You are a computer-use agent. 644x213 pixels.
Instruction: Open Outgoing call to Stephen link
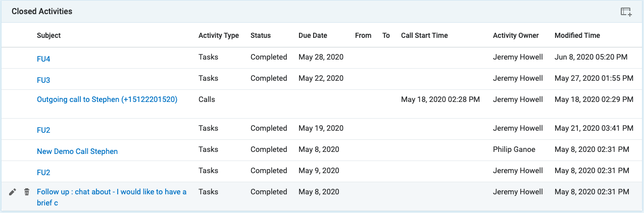[107, 99]
